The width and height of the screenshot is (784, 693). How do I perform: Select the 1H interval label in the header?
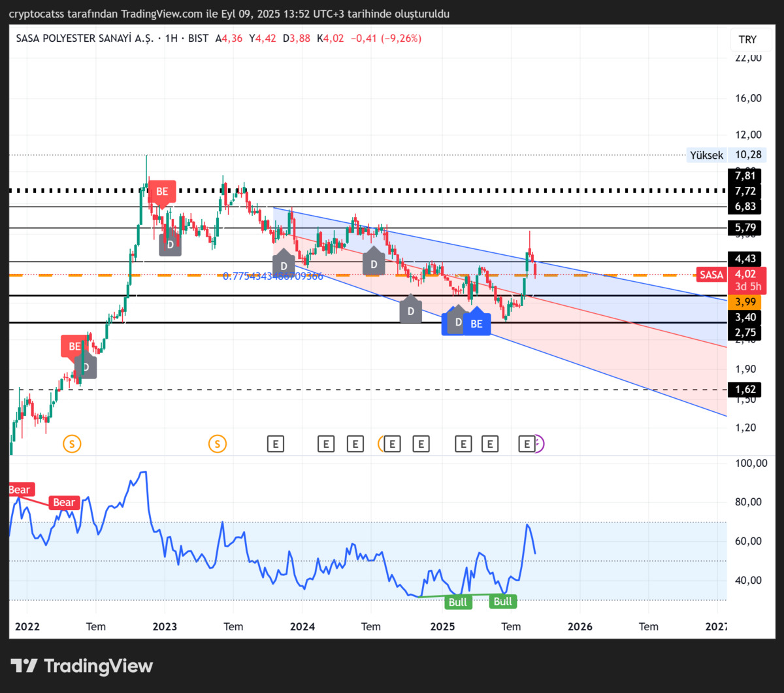tap(172, 39)
